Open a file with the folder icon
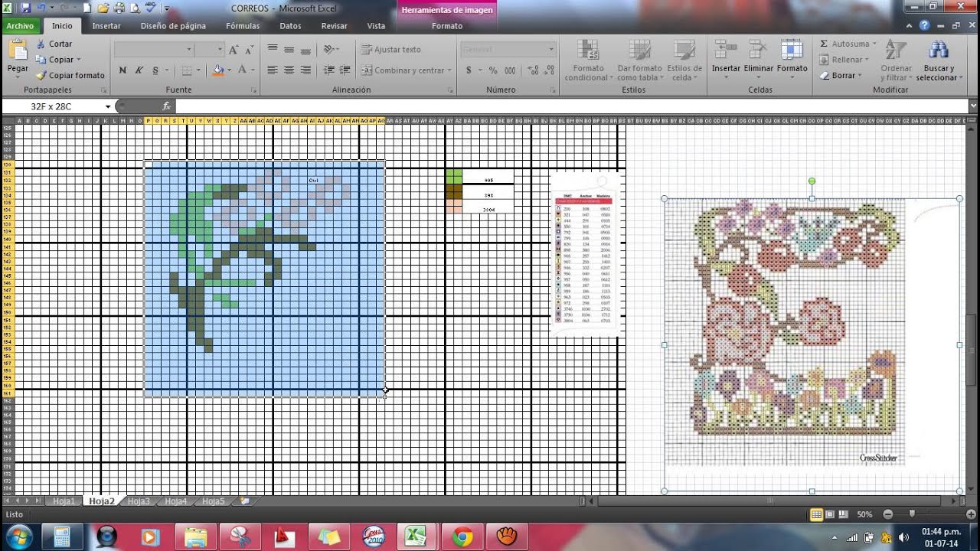Screen dimensions: 980x551 tap(103, 8)
